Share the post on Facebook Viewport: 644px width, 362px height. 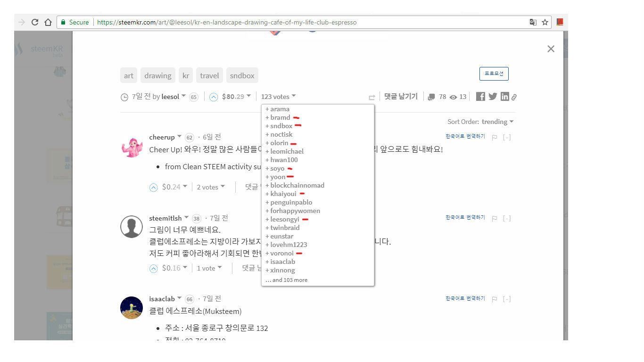click(480, 96)
